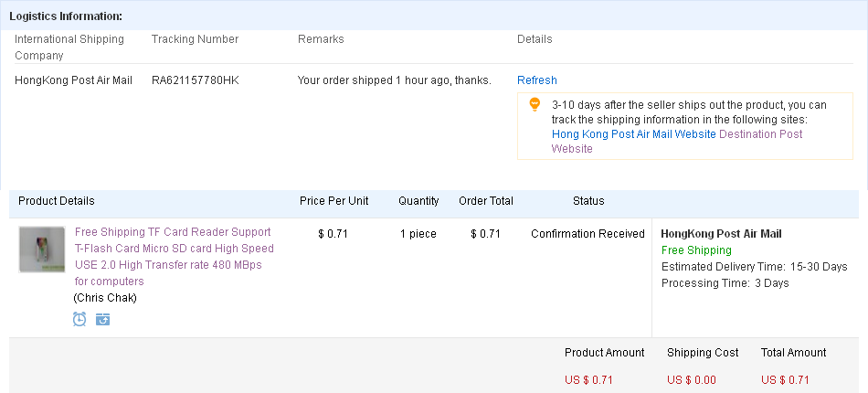The height and width of the screenshot is (393, 868).
Task: Click the blue return-box icon beside the clock
Action: pyautogui.click(x=102, y=319)
